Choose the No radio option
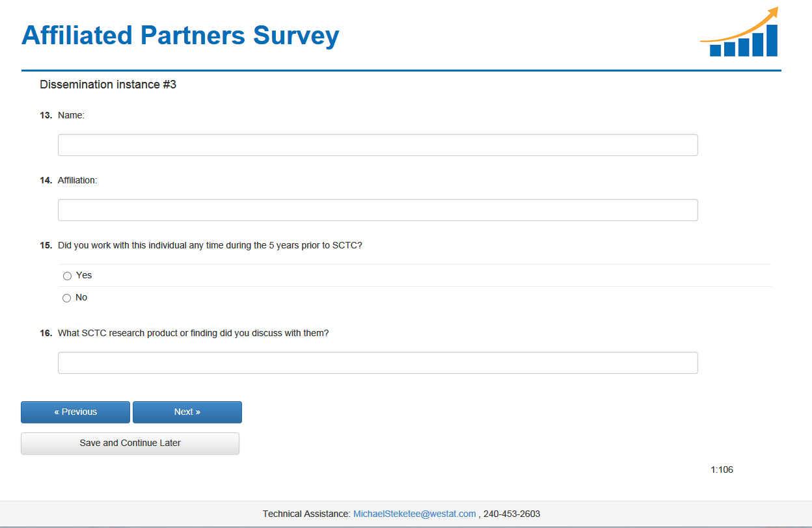This screenshot has height=528, width=812. point(66,298)
